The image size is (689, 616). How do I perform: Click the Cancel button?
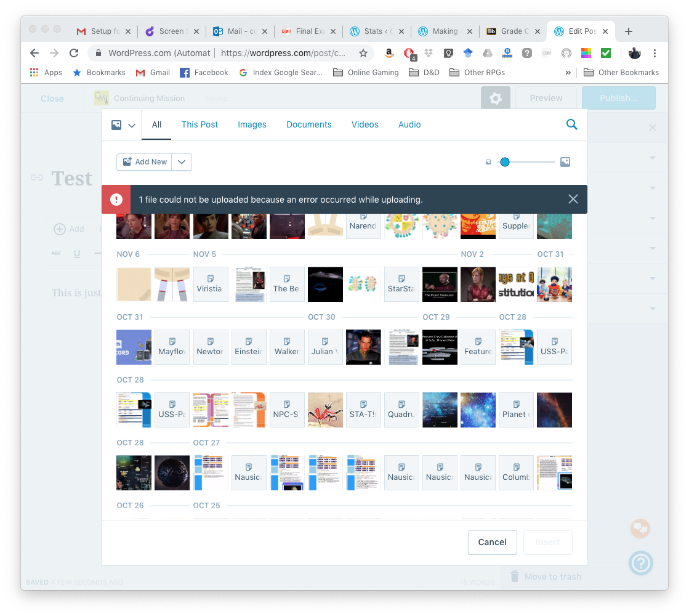492,542
